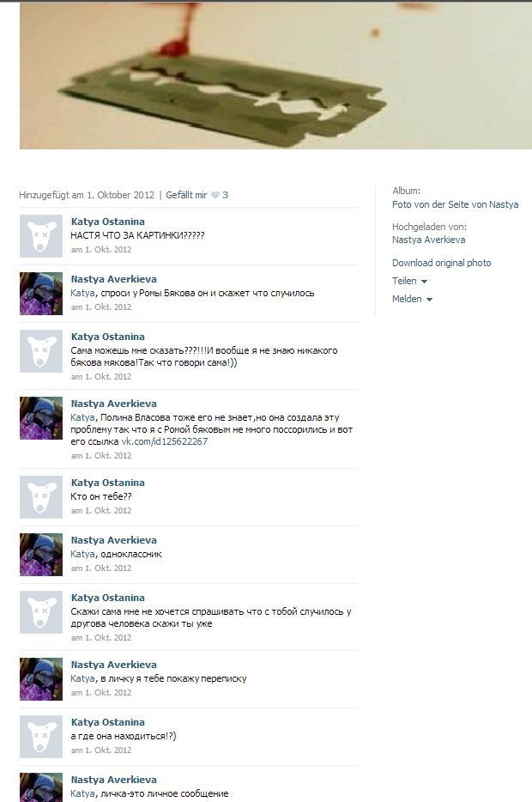
Task: Open album 'Foto von der Seite von Nastya'
Action: (455, 204)
